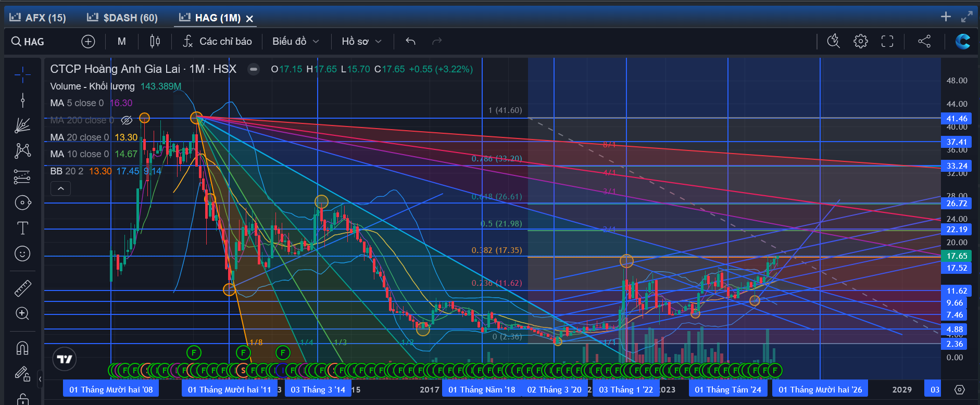This screenshot has width=980, height=405.
Task: Click the 03 Tháng 1 '22 date label
Action: 626,389
